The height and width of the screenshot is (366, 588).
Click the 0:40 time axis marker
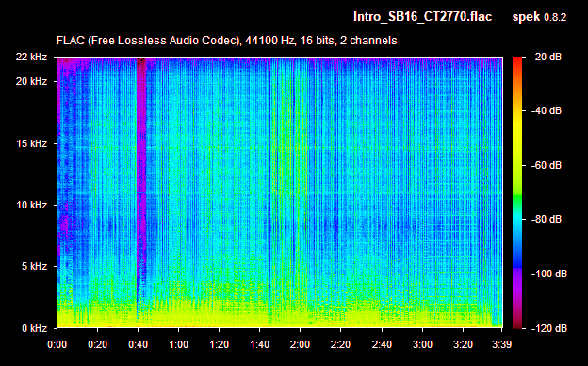138,344
